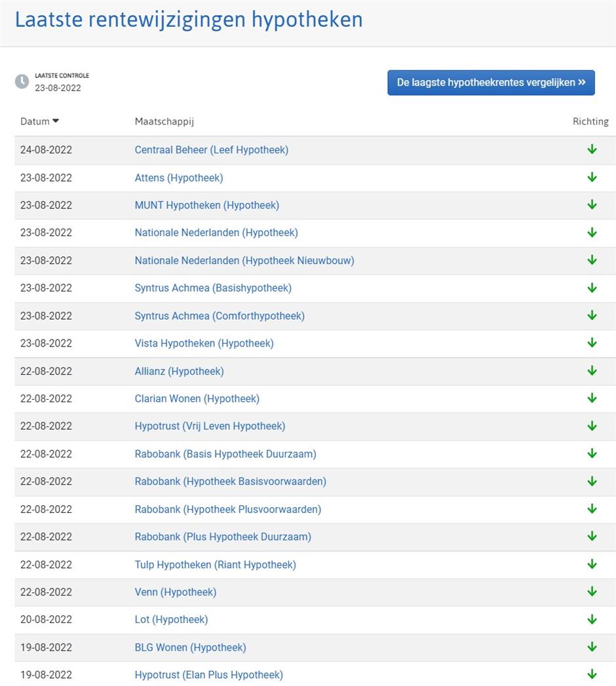Open Rabobank (Basis Hypotheek Duurzaam) link
The image size is (616, 686).
click(225, 453)
